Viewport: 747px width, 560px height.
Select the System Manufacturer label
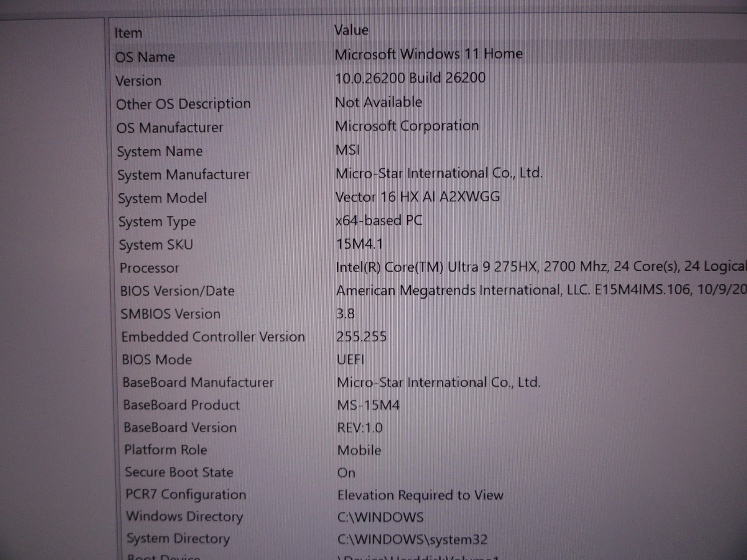184,175
